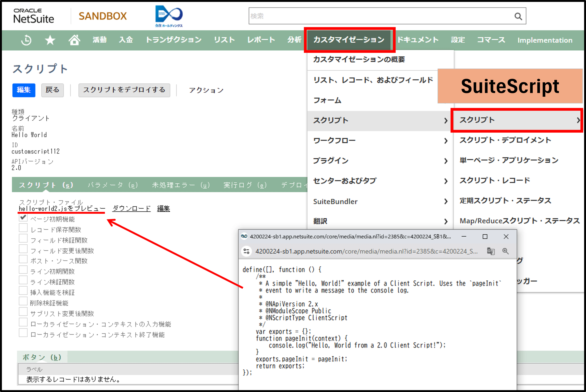This screenshot has width=586, height=392.
Task: Open the ドキュメント menu
Action: coord(418,40)
